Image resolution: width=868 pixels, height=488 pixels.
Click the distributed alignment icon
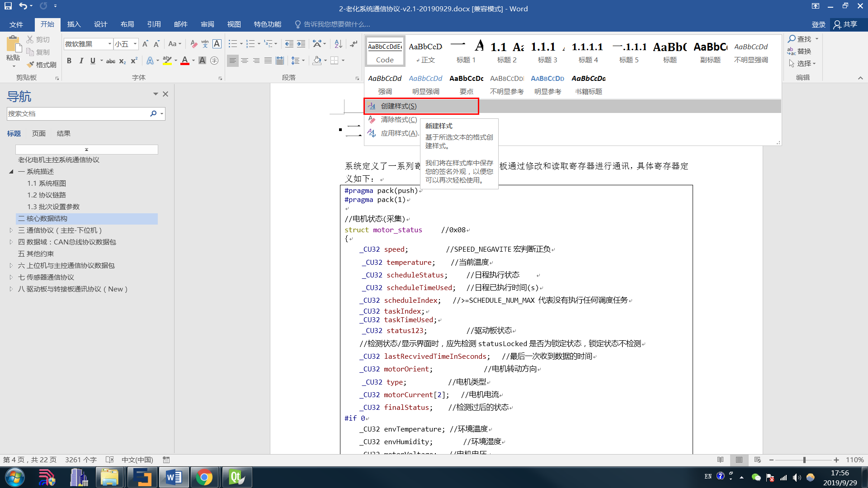coord(280,61)
